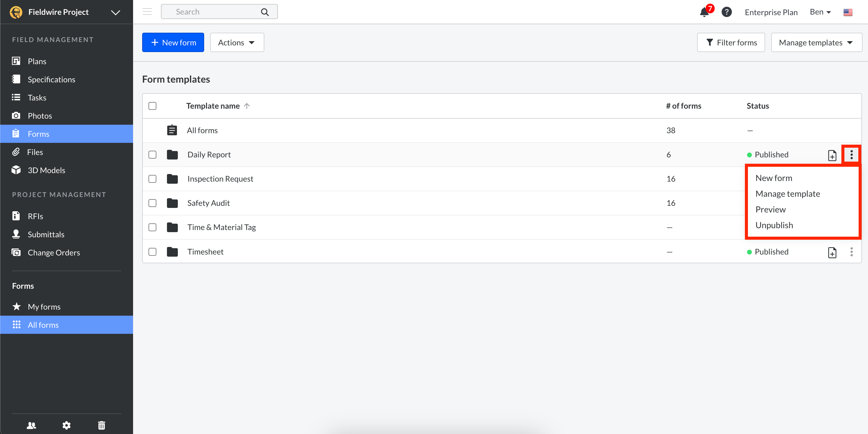The width and height of the screenshot is (868, 434).
Task: Open the trash icon in sidebar footer
Action: pos(101,425)
